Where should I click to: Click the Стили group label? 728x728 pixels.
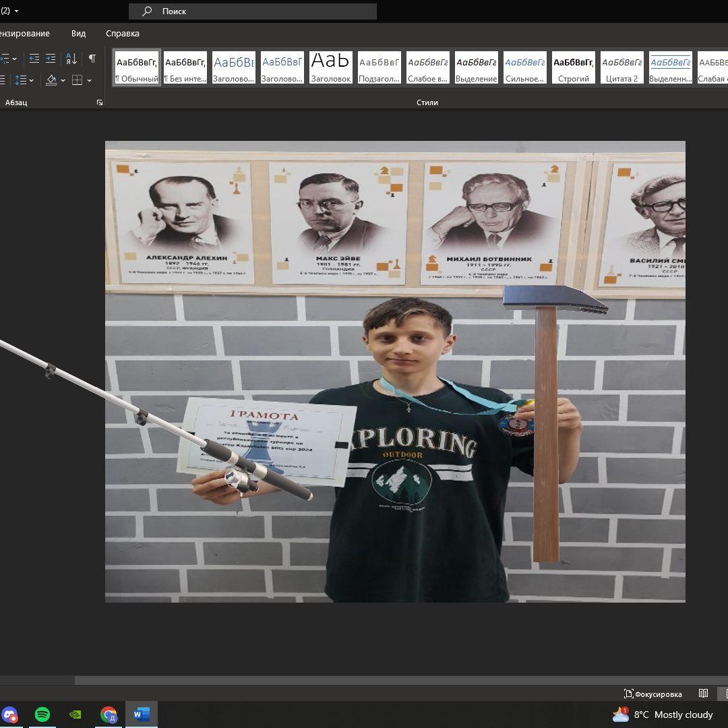point(427,102)
